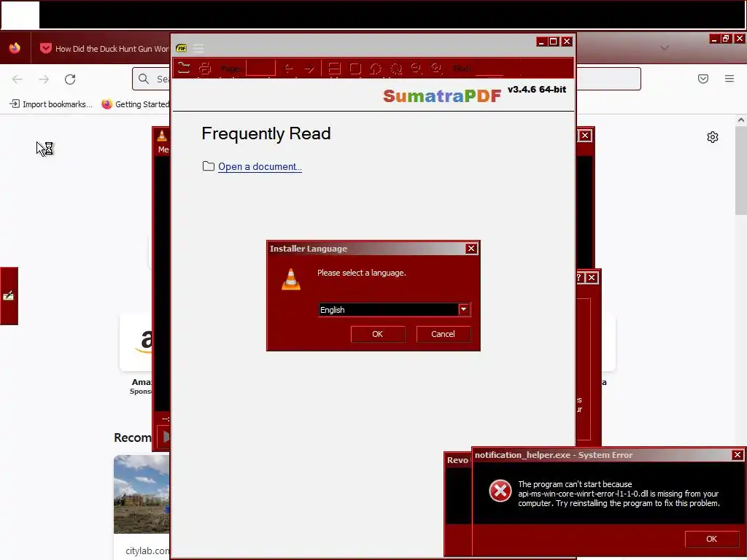
Task: Go to the previous page in SumatraPDF toolbar
Action: click(288, 69)
